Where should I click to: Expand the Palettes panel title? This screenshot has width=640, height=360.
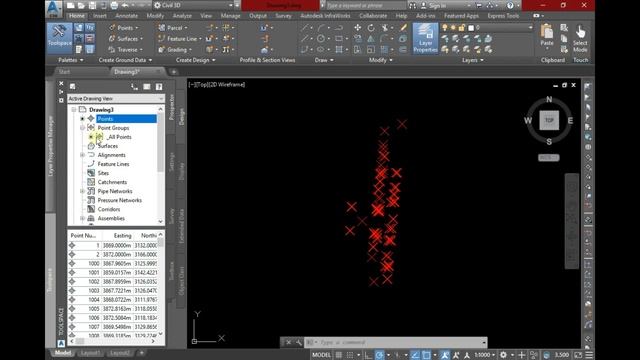pyautogui.click(x=71, y=60)
